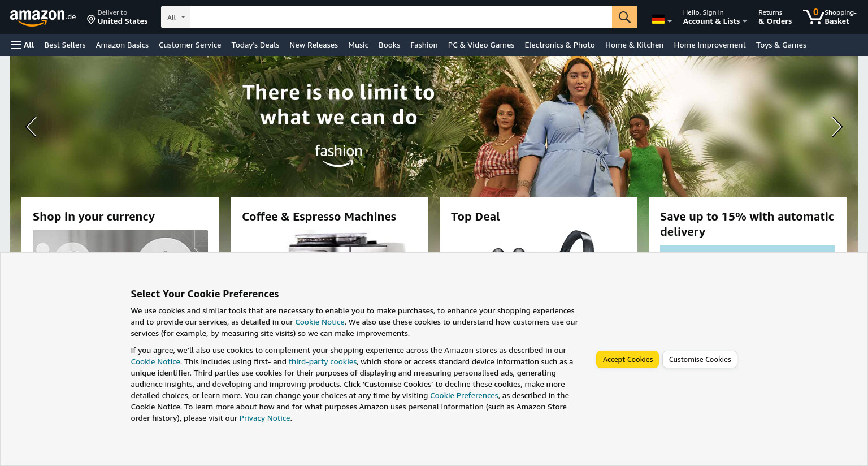Select Electronics & Photo menu item
Viewport: 868px width, 466px height.
559,45
